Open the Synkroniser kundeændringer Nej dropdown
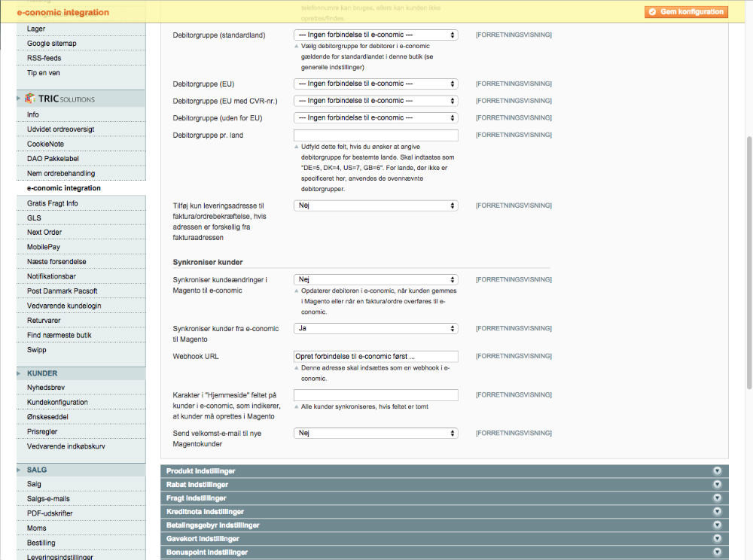 click(x=375, y=278)
